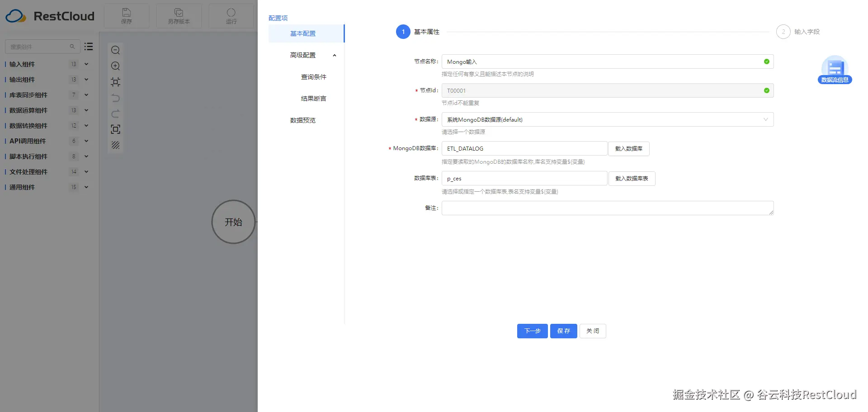Focus the 数据库表 input with p_ces

point(524,178)
